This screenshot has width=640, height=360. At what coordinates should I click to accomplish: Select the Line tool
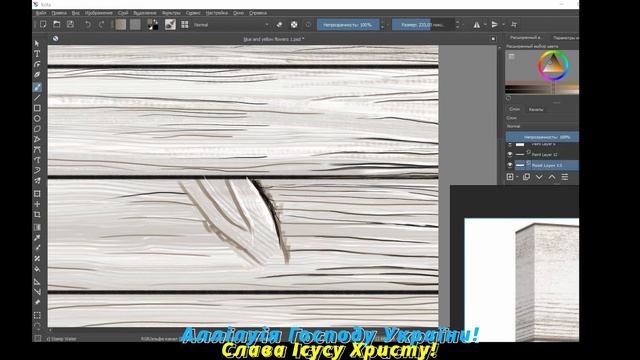[37, 98]
